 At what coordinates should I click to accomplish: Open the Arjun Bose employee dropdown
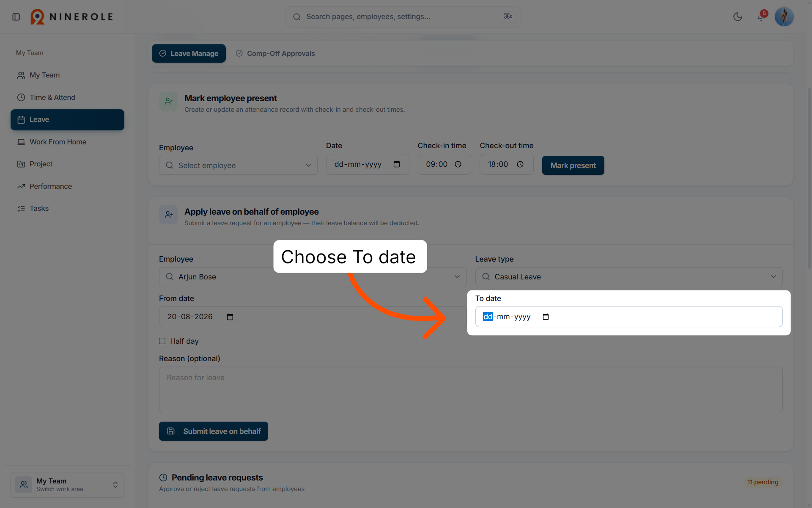pyautogui.click(x=313, y=276)
